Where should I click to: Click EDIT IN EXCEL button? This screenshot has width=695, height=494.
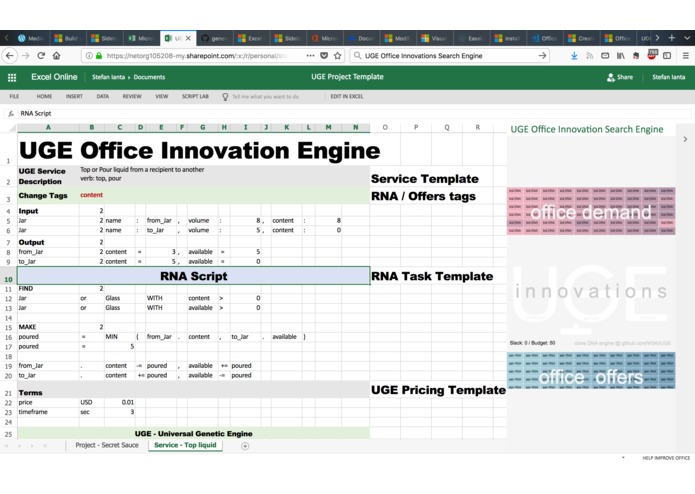(347, 96)
